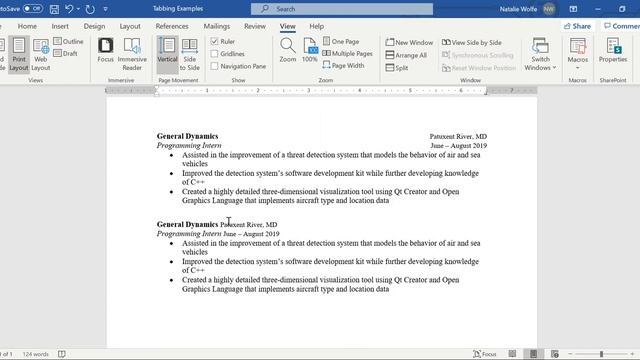This screenshot has height=360, width=640.
Task: Expand the Macros dropdown arrow
Action: (578, 68)
